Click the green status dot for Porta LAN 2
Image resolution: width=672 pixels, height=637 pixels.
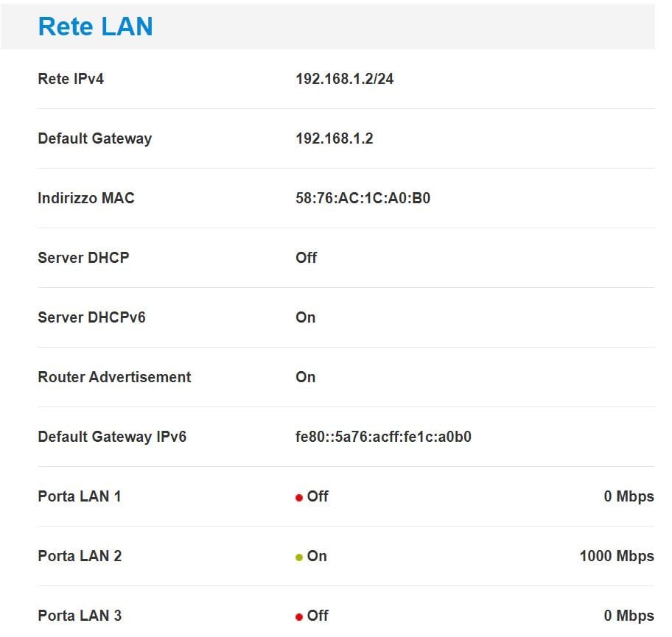click(x=299, y=557)
